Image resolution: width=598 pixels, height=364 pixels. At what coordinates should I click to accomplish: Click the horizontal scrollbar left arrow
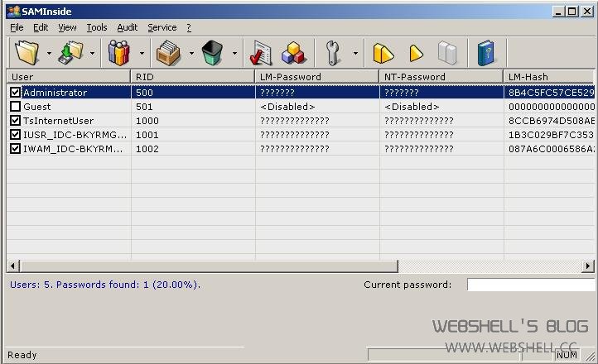[x=13, y=266]
